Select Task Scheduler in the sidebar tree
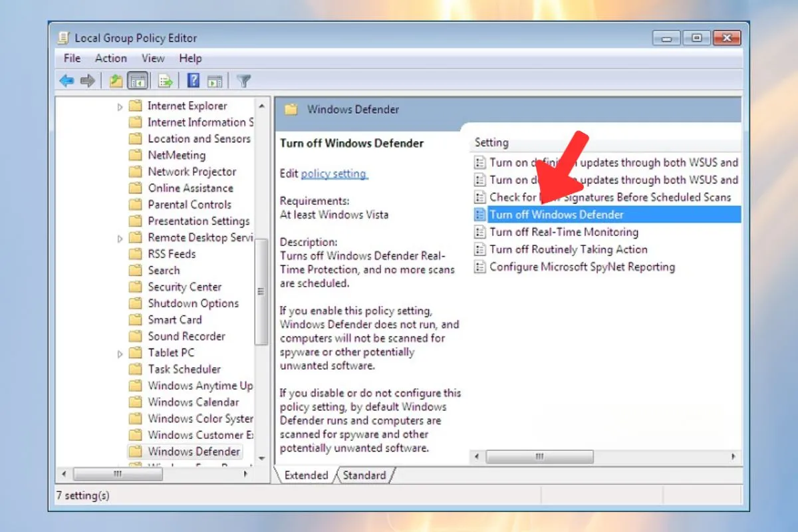Viewport: 798px width, 532px height. [184, 369]
